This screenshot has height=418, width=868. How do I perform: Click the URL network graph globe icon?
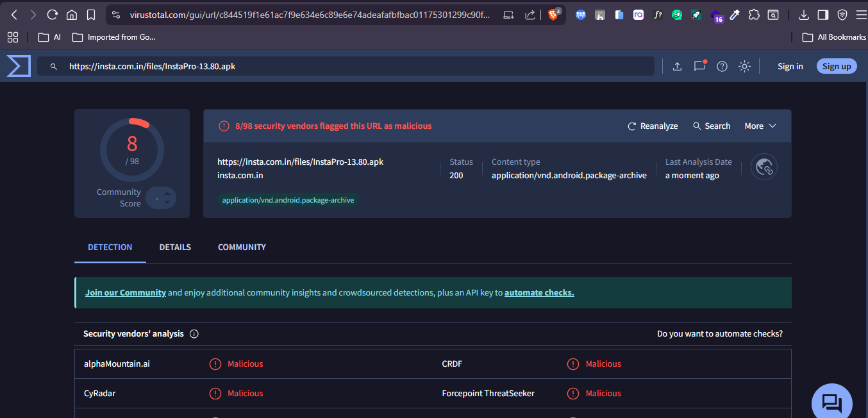[x=764, y=167]
